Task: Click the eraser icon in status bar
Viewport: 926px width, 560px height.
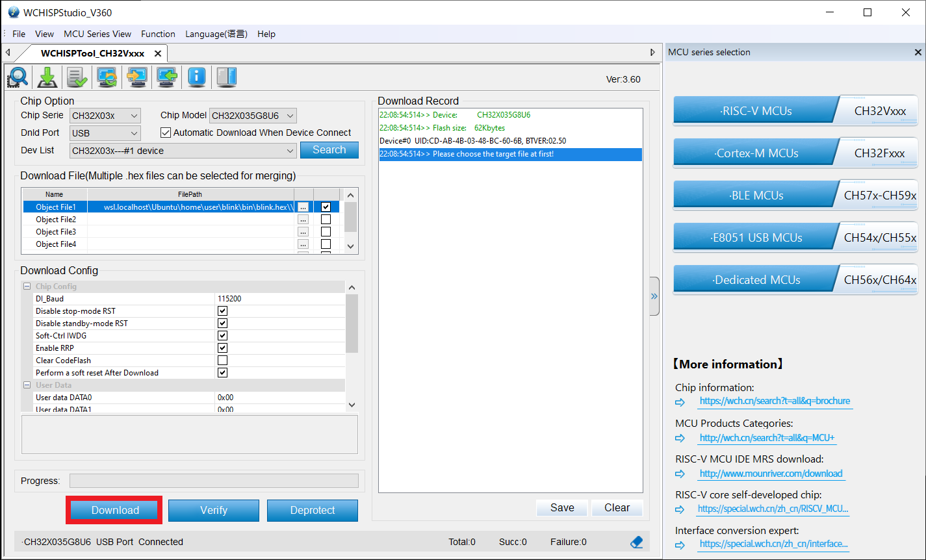Action: 637,542
